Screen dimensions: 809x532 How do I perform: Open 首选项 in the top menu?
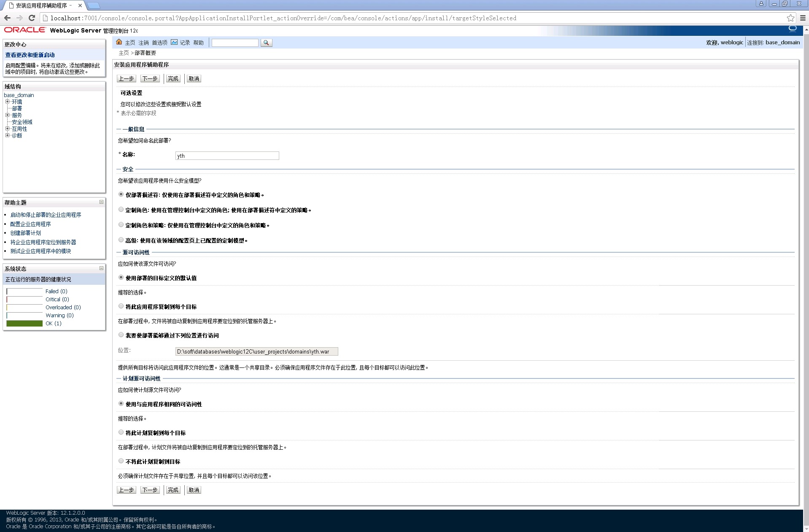[x=159, y=43]
